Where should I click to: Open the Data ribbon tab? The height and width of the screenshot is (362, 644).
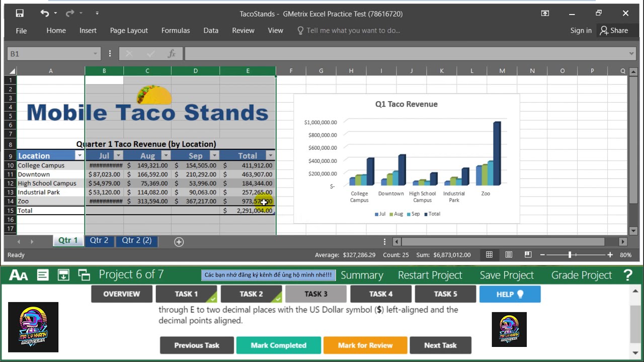pyautogui.click(x=211, y=31)
